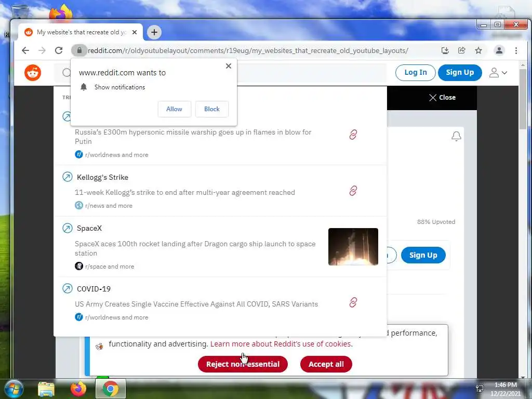Click the address bar URL
The width and height of the screenshot is (532, 399).
pos(248,50)
